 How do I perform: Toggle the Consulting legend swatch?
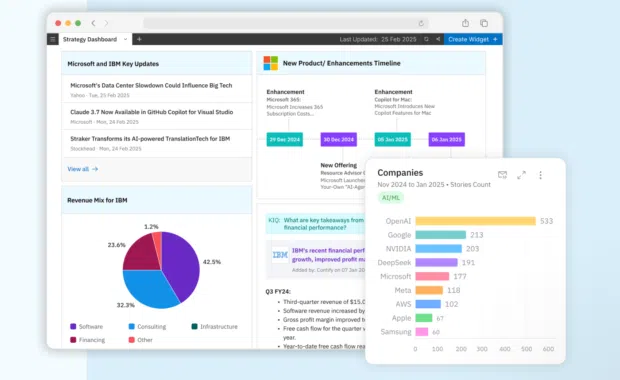[132, 326]
